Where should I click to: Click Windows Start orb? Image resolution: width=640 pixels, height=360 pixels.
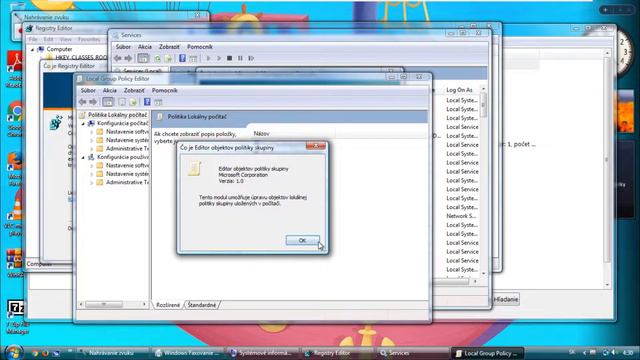[13, 352]
